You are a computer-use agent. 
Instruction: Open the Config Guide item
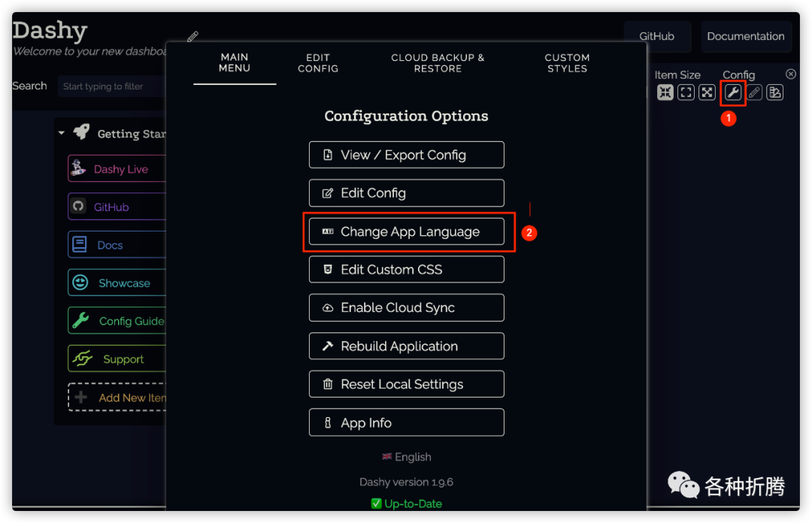click(117, 321)
